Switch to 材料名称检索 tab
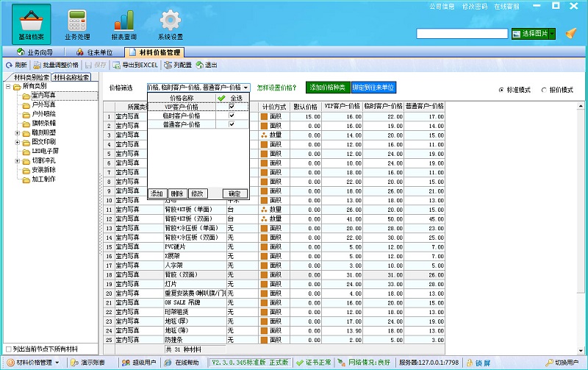This screenshot has height=370, width=588. (x=71, y=77)
